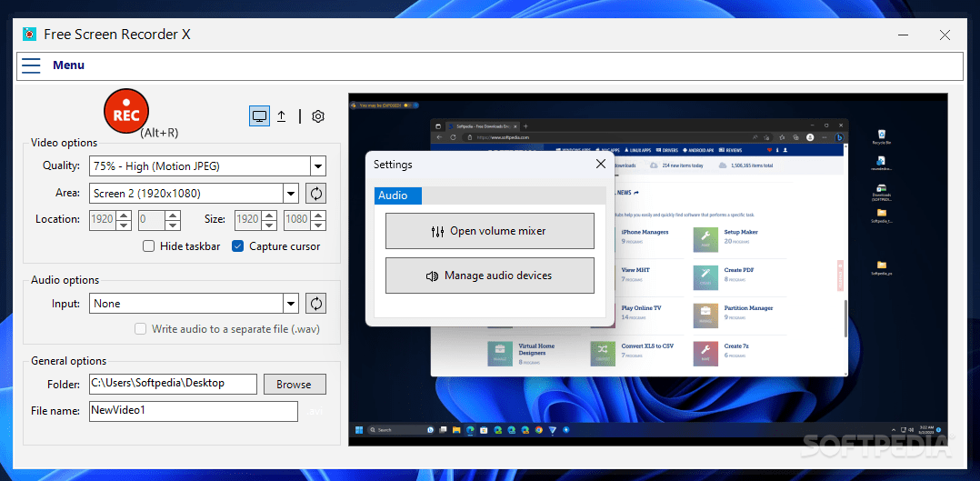Open the Area dropdown list
This screenshot has width=980, height=481.
(x=291, y=194)
